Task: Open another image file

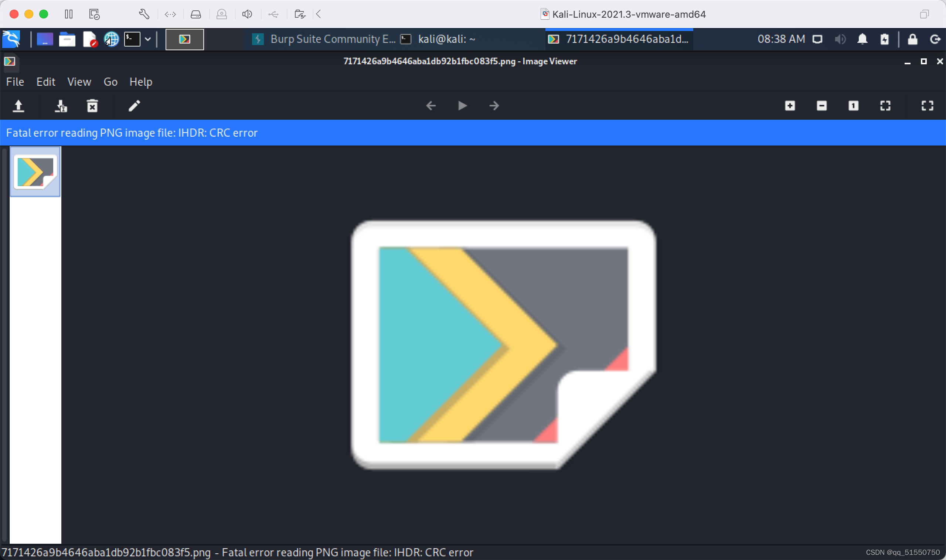Action: [x=18, y=106]
